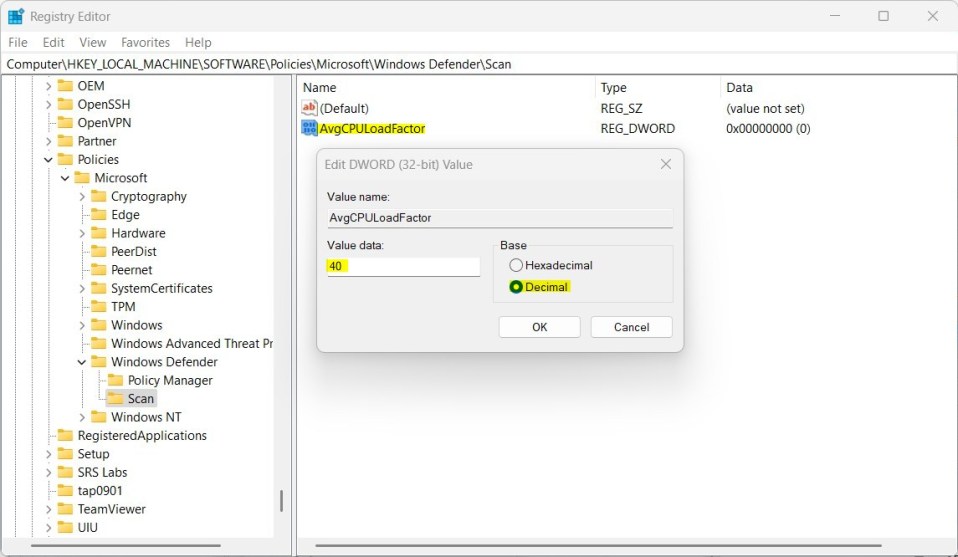Screen dimensions: 958x557
Task: Click the (value not set) data cell
Action: [765, 108]
